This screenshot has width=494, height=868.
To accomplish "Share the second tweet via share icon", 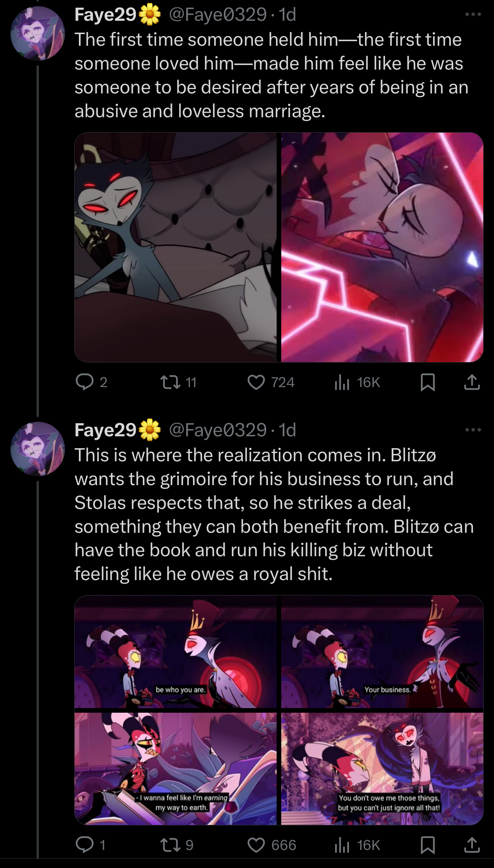I will click(472, 845).
